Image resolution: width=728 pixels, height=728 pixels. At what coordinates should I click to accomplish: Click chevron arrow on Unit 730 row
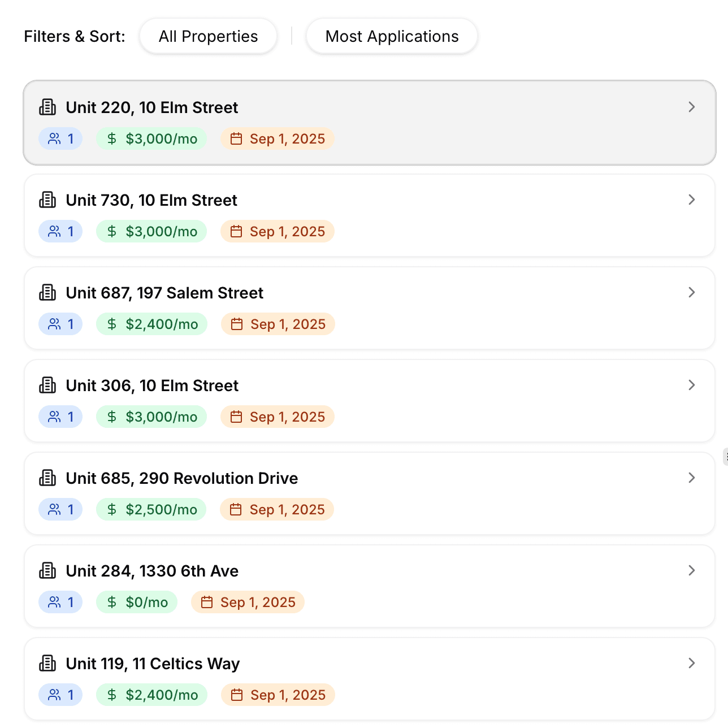pos(691,200)
